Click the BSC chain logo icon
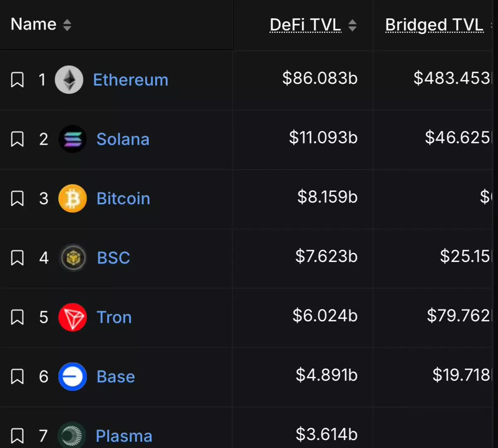 73,258
